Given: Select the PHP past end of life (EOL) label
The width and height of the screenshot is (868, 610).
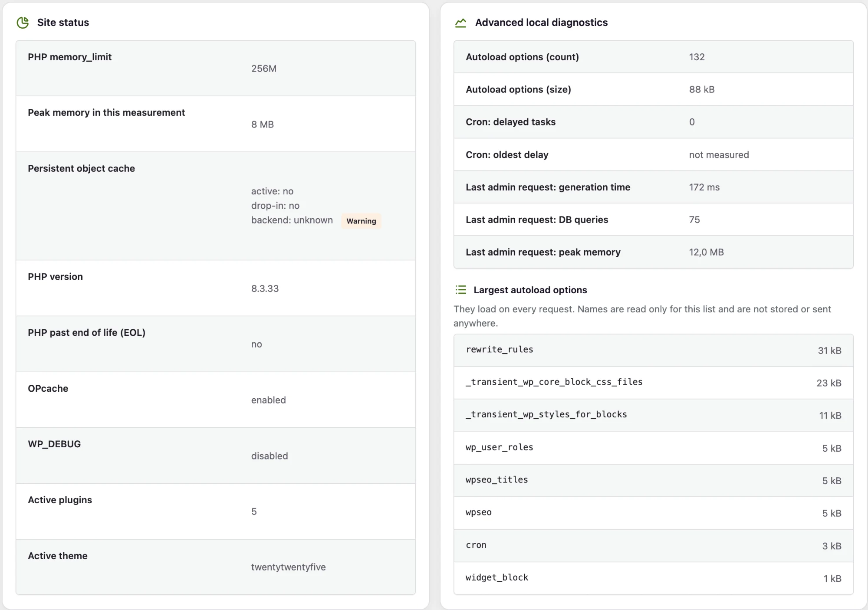Looking at the screenshot, I should tap(86, 332).
